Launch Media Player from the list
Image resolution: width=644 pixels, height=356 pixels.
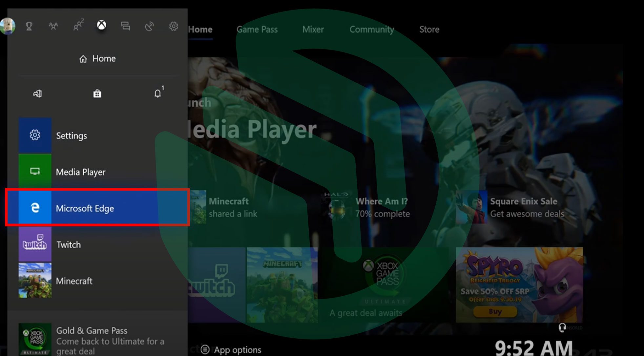(97, 172)
